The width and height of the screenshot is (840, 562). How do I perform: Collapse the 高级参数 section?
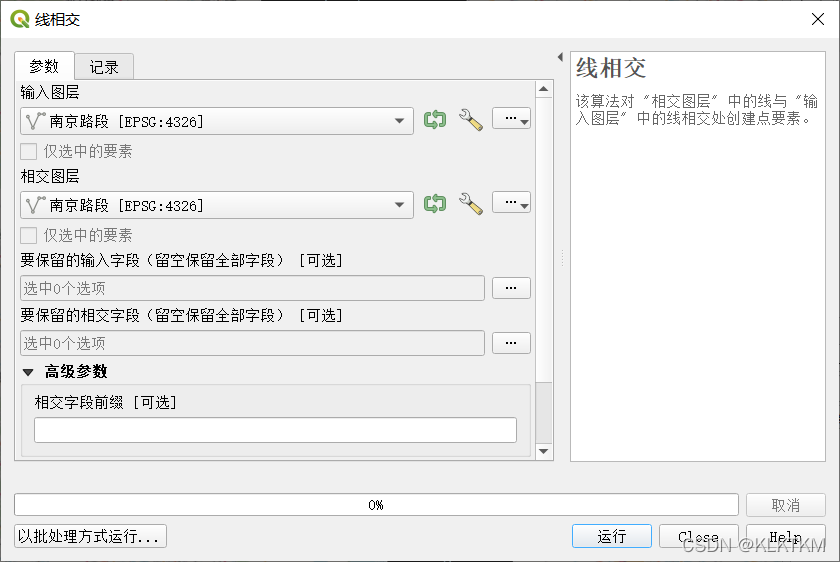click(x=28, y=372)
